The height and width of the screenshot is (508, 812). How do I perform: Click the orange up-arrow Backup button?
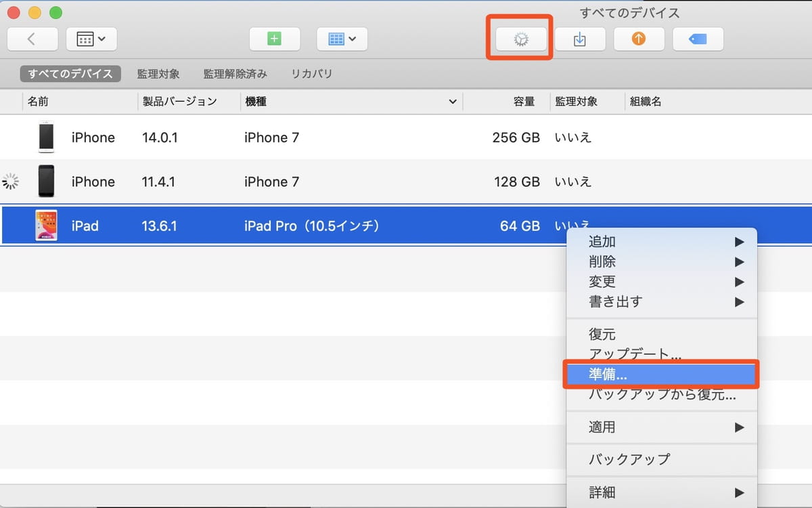click(639, 39)
